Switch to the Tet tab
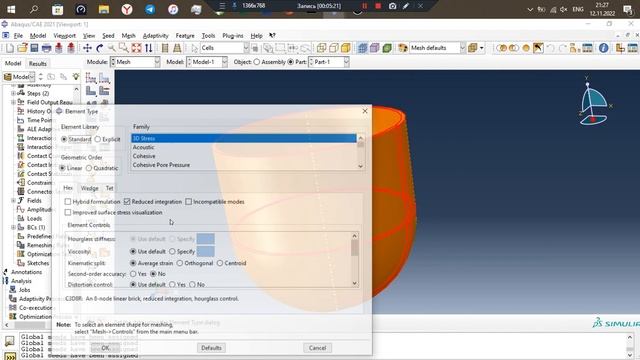The height and width of the screenshot is (360, 640). pos(109,188)
